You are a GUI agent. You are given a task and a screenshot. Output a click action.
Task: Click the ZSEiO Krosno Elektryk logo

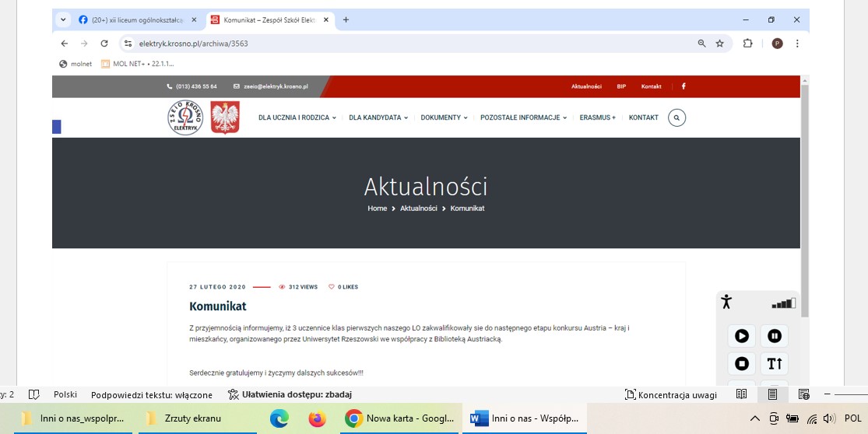[185, 118]
